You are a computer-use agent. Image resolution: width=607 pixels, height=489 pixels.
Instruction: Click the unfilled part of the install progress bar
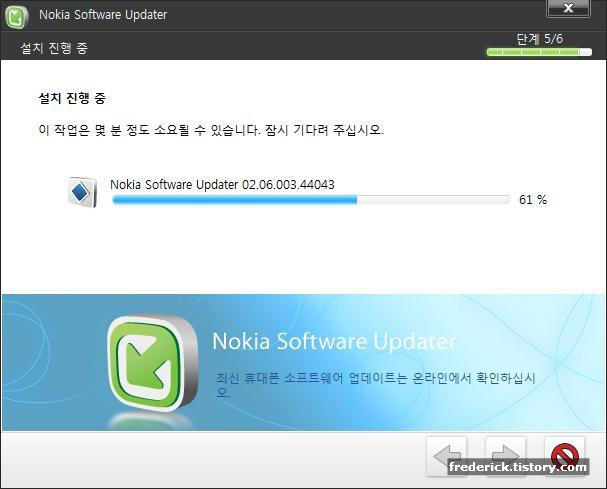pos(433,200)
